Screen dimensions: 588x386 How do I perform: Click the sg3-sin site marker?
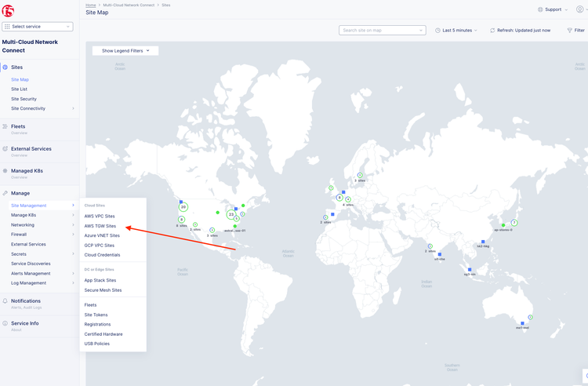click(470, 270)
